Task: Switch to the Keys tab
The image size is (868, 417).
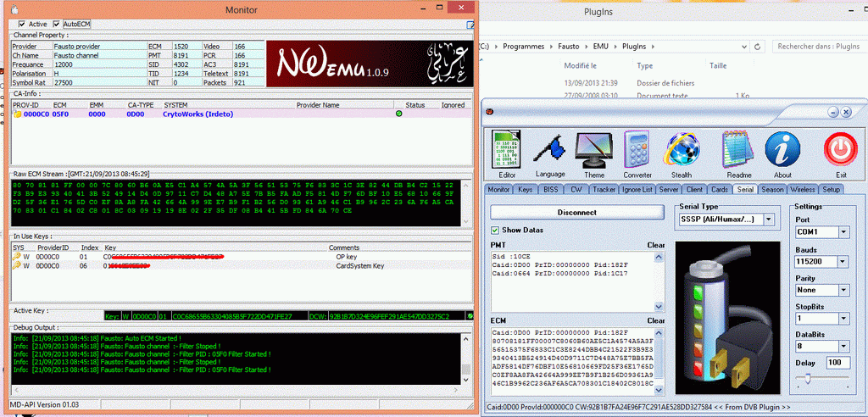Action: (526, 189)
